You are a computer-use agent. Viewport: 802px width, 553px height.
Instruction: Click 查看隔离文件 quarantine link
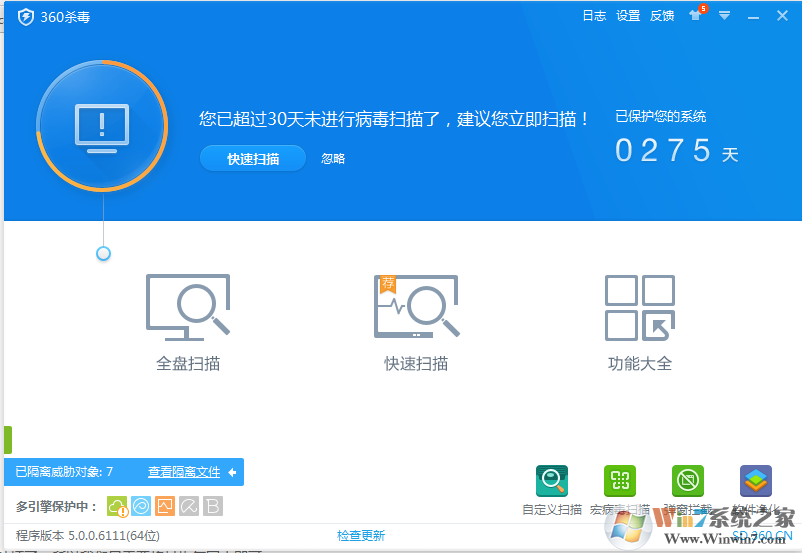tap(184, 472)
